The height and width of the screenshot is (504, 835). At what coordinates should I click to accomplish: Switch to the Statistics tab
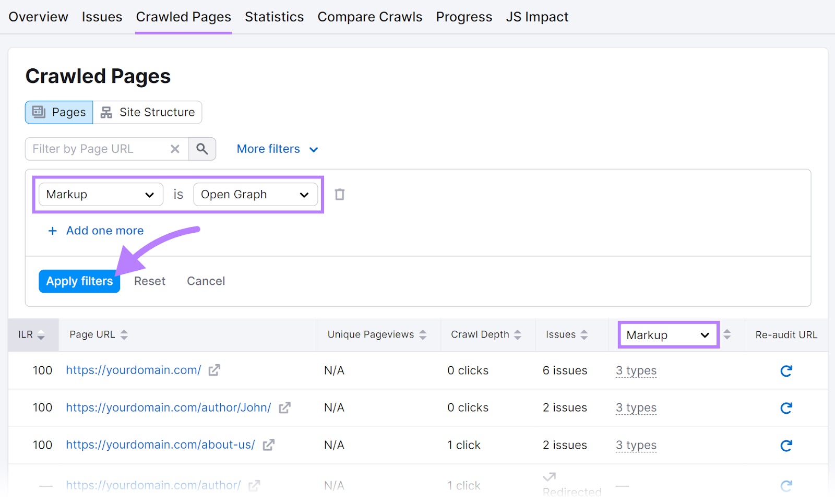tap(274, 16)
